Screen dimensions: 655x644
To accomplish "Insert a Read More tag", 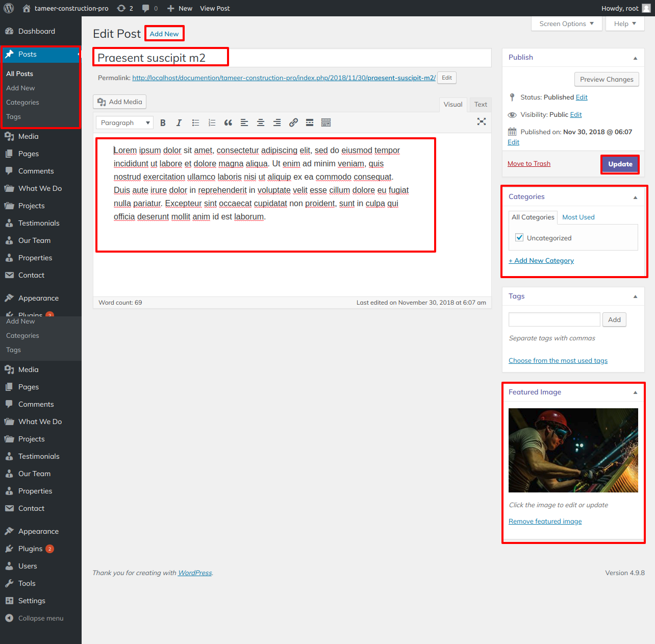I will [x=310, y=122].
